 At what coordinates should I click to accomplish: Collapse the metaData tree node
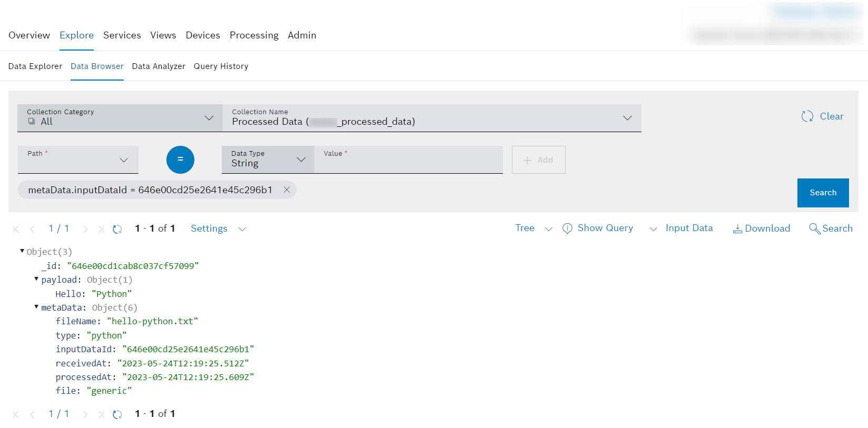point(36,307)
